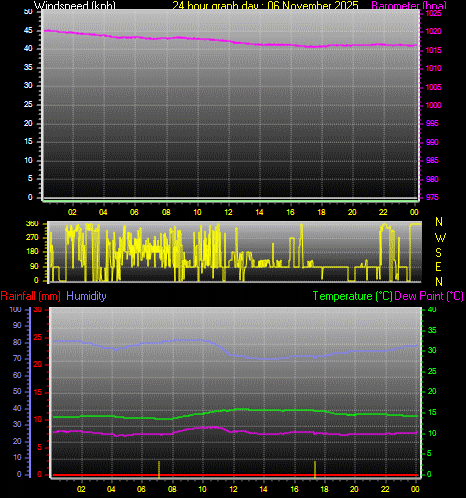This screenshot has width=466, height=498.
Task: Select the "995" barometer axis value
Action: [432, 124]
